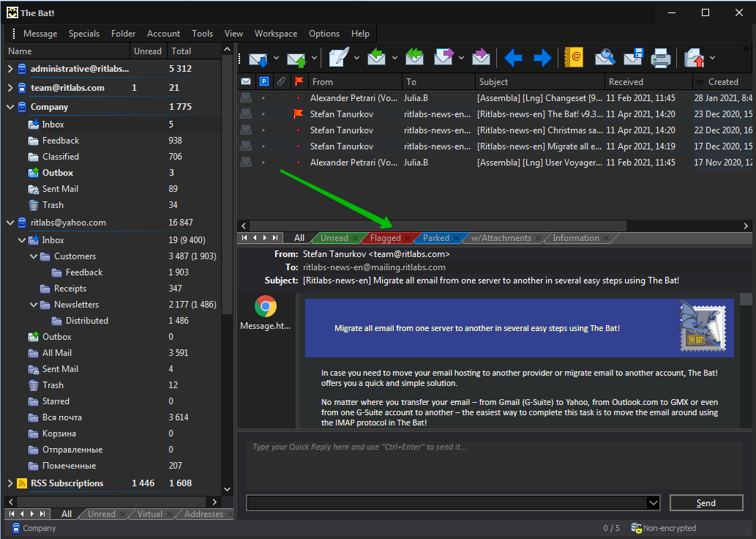Open the Workspace menu
Image resolution: width=756 pixels, height=539 pixels.
coord(276,34)
